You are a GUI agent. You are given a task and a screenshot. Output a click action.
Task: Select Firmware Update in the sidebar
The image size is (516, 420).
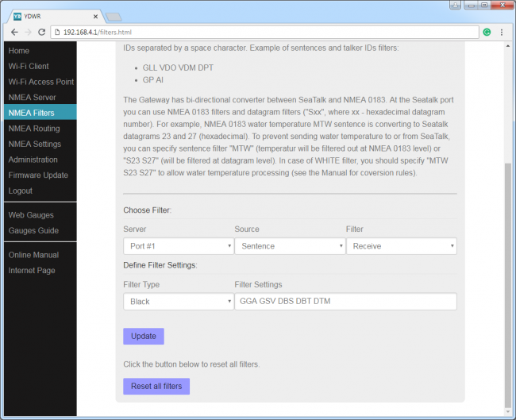38,175
